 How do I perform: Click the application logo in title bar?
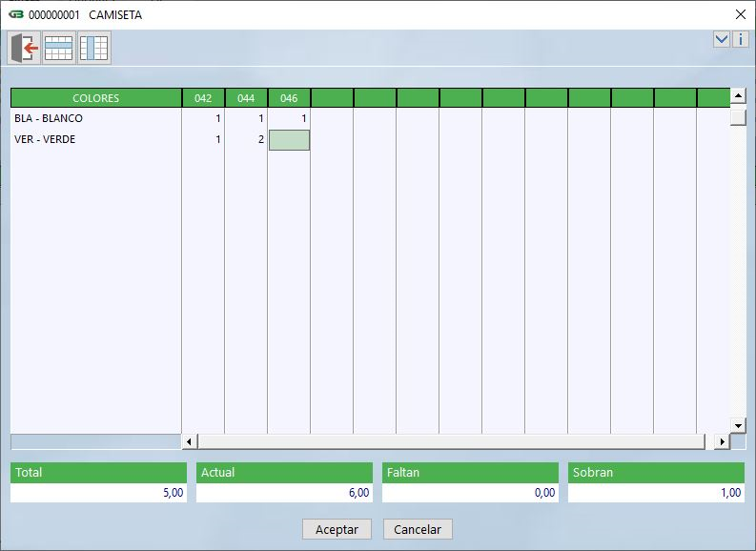[x=15, y=15]
